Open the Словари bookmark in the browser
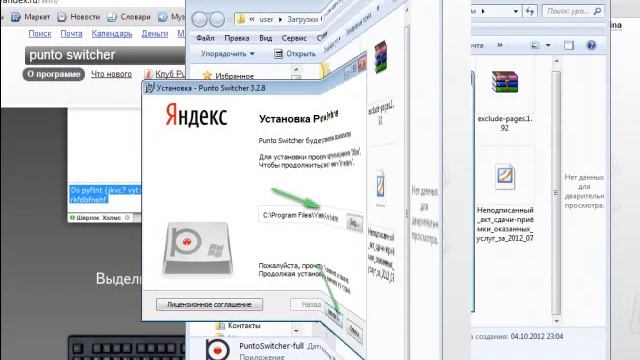The height and width of the screenshot is (360, 640). click(129, 17)
